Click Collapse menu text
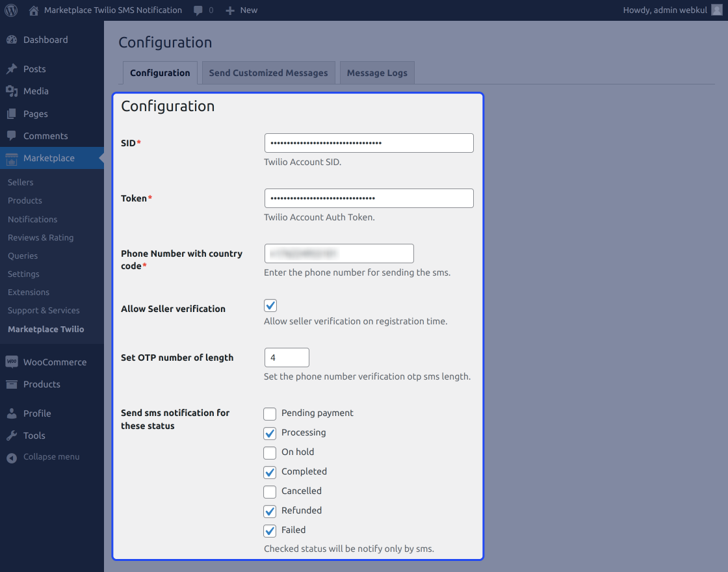728x572 pixels. [x=51, y=457]
